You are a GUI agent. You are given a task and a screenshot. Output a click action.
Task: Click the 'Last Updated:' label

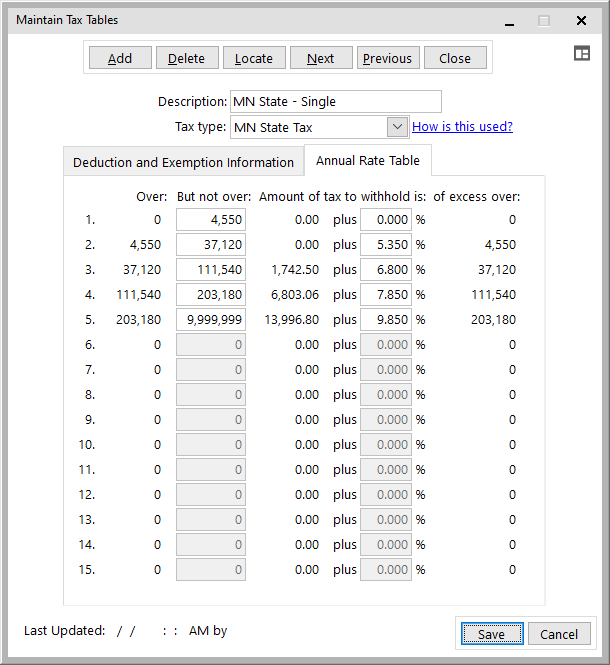pos(64,631)
